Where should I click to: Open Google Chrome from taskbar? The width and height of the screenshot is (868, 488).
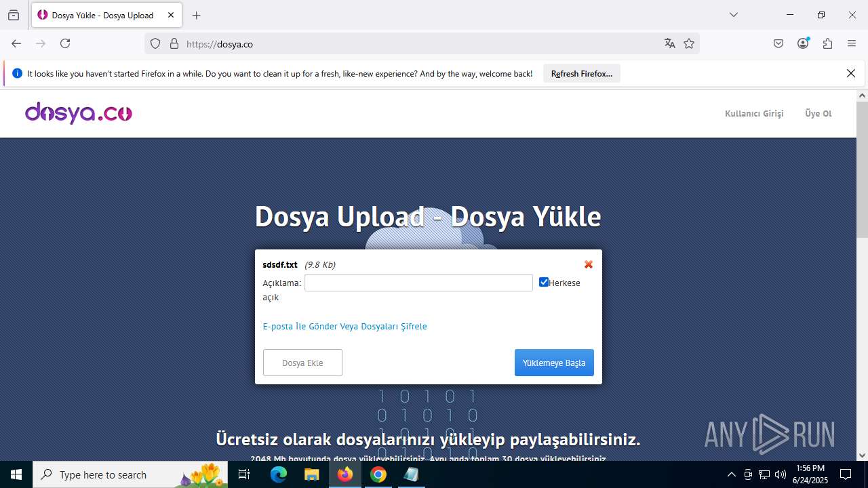[x=378, y=474]
